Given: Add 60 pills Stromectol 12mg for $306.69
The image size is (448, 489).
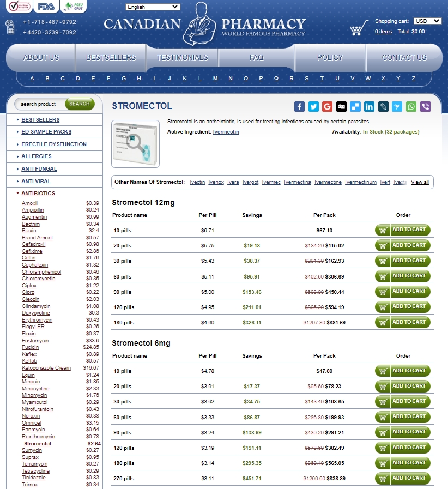Looking at the screenshot, I should (x=402, y=276).
